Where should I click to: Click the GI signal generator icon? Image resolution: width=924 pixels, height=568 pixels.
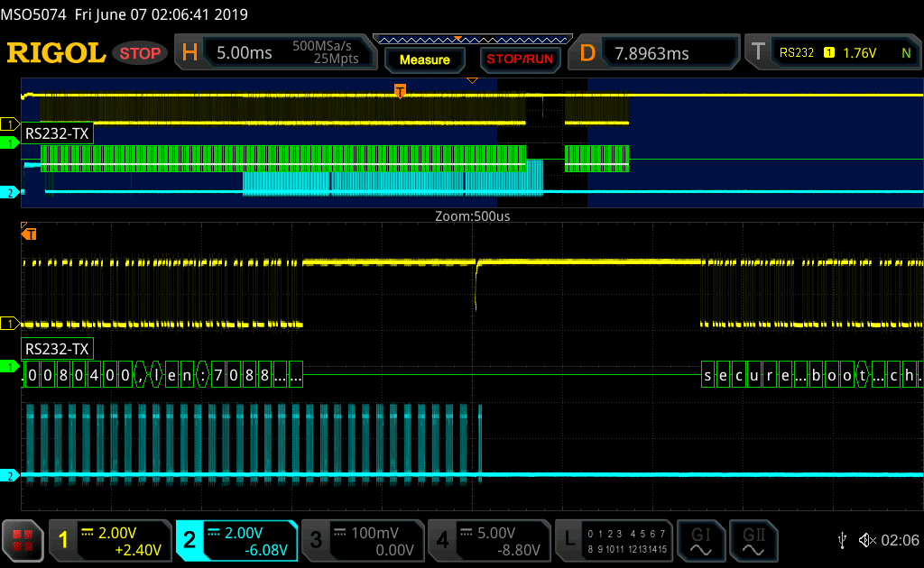click(x=701, y=540)
